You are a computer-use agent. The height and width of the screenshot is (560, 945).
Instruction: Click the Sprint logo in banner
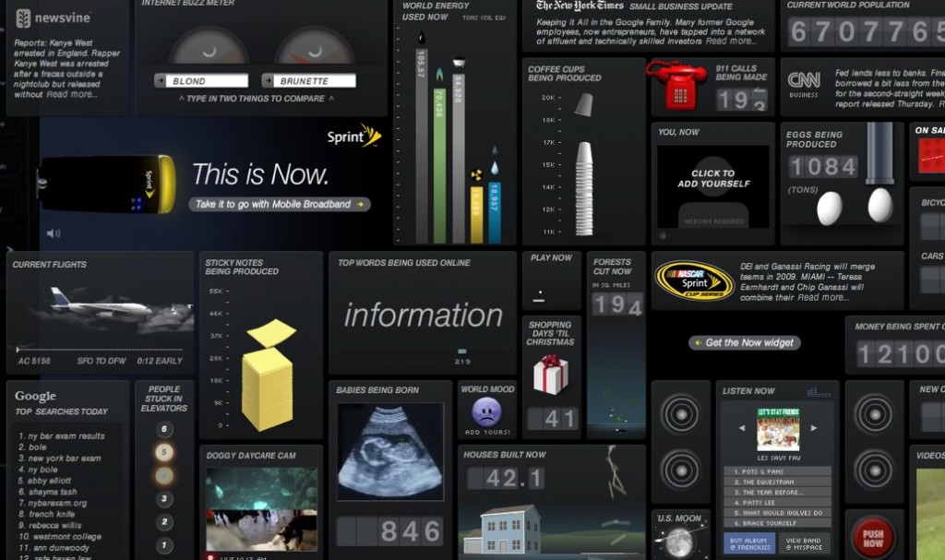(x=353, y=137)
